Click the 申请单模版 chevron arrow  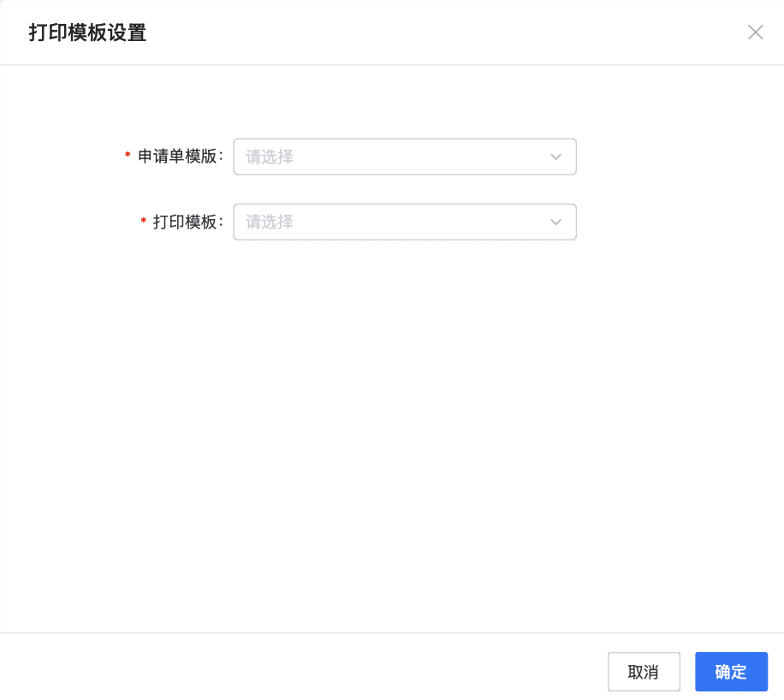(x=555, y=157)
